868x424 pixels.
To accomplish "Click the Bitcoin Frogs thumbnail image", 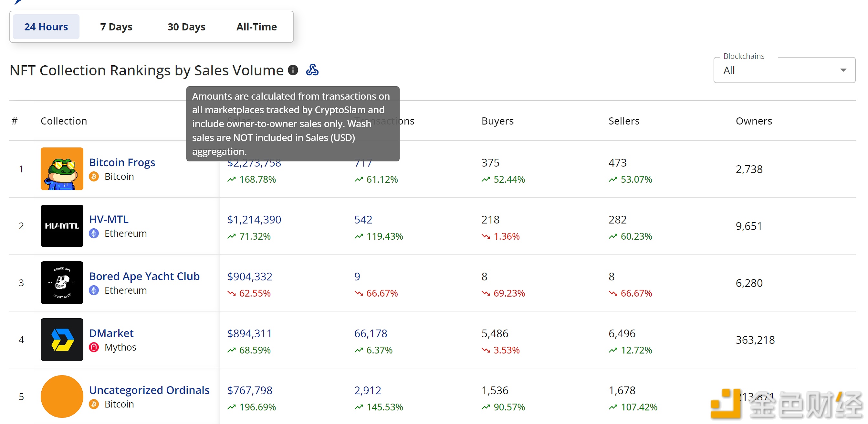I will click(x=62, y=169).
